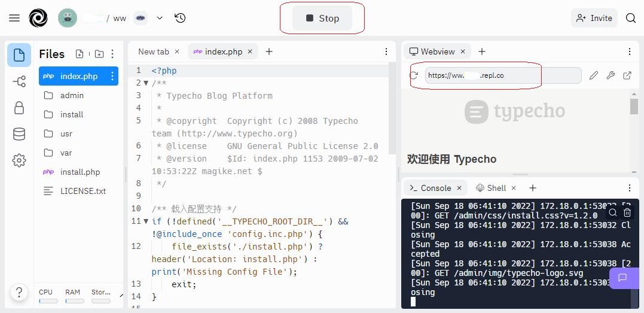The width and height of the screenshot is (644, 313).
Task: Create a new file
Action: [80, 54]
